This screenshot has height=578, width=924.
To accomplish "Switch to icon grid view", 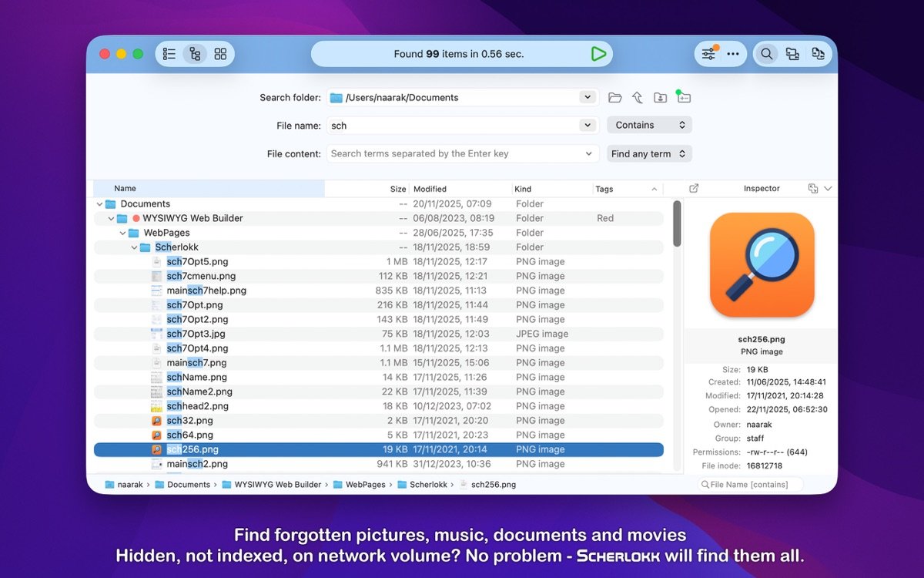I will [220, 54].
